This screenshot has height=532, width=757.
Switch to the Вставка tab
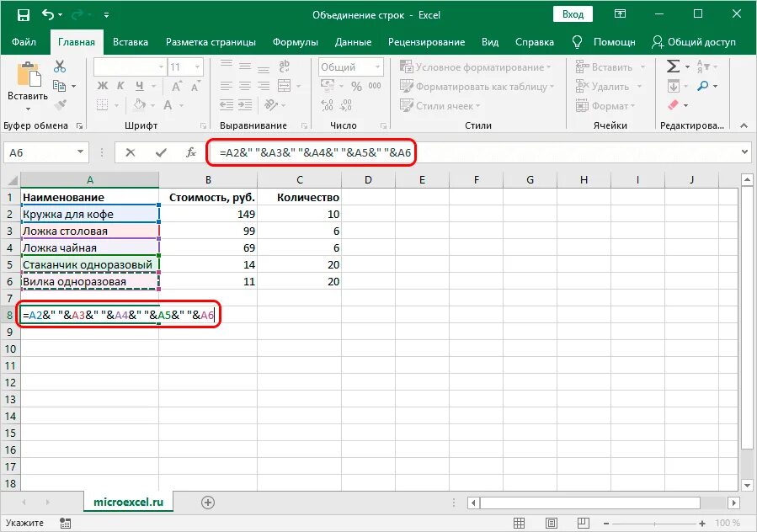point(131,42)
